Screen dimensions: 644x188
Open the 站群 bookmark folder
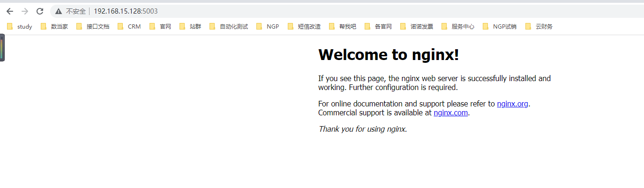pyautogui.click(x=190, y=27)
